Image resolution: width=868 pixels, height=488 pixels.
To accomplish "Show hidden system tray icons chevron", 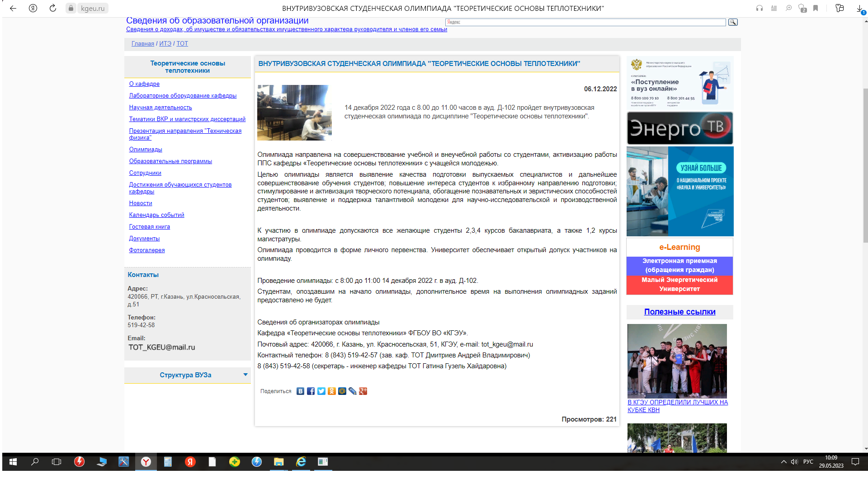I will click(783, 462).
